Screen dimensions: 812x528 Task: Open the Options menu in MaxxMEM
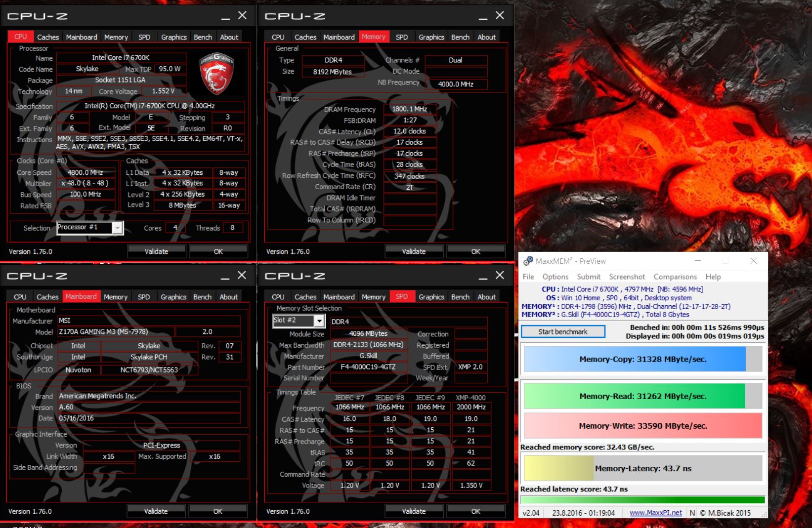coord(556,277)
